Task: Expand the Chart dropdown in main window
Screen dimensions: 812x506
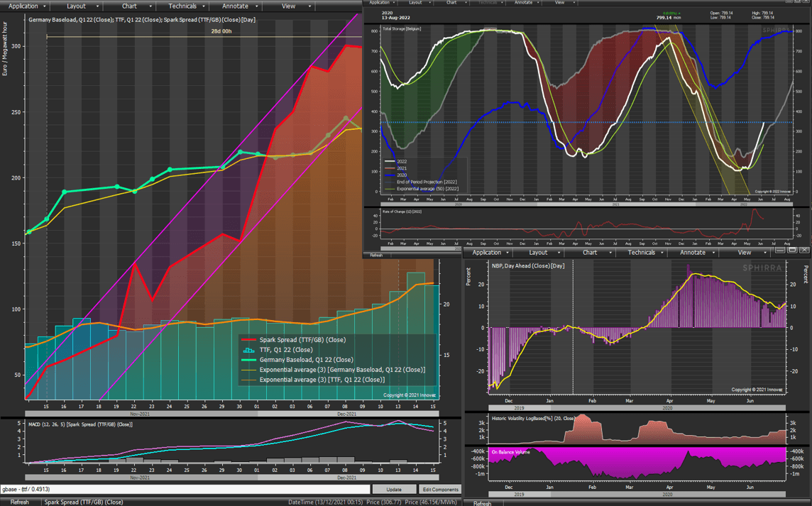Action: pyautogui.click(x=129, y=6)
